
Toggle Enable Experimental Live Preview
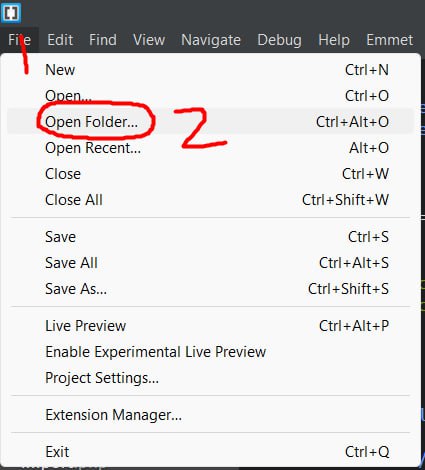coord(211,352)
